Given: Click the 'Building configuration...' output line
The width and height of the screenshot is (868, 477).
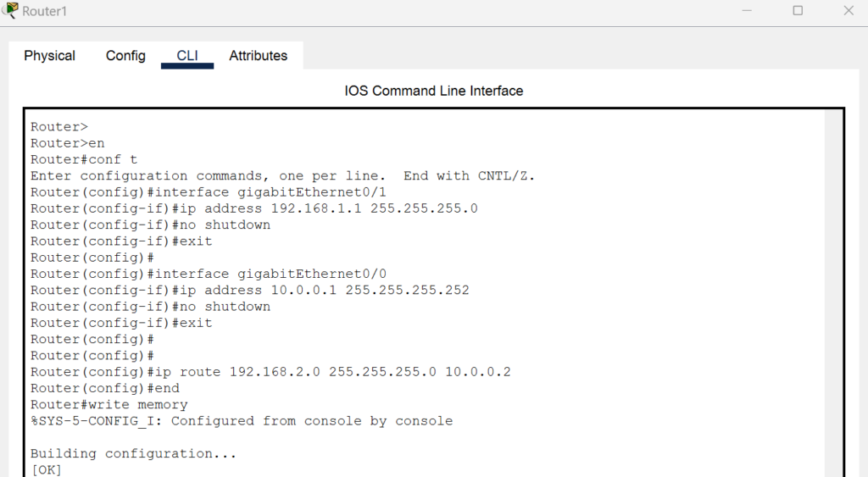Looking at the screenshot, I should click(x=133, y=454).
